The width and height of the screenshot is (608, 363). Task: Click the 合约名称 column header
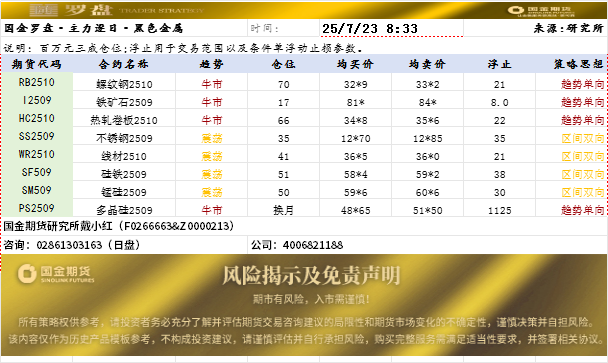tap(124, 64)
